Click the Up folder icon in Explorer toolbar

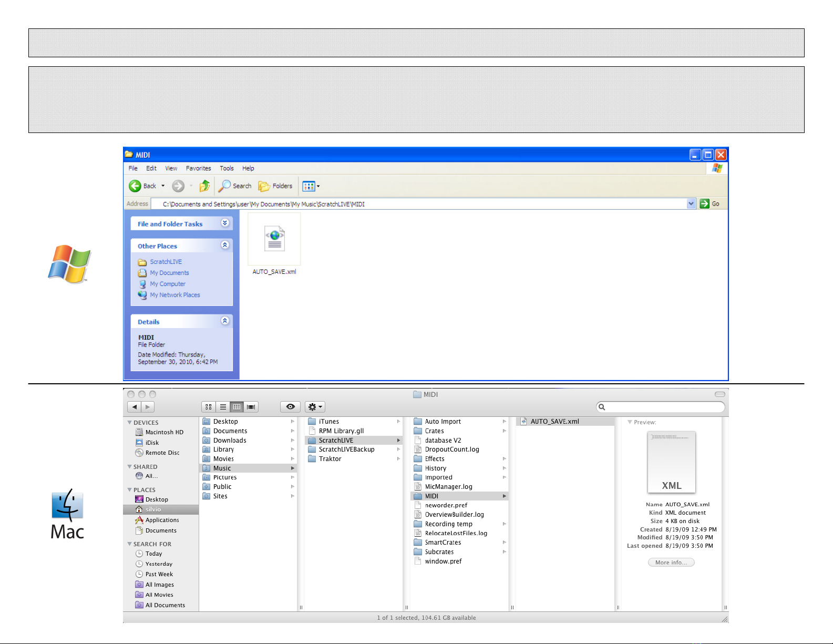[204, 186]
